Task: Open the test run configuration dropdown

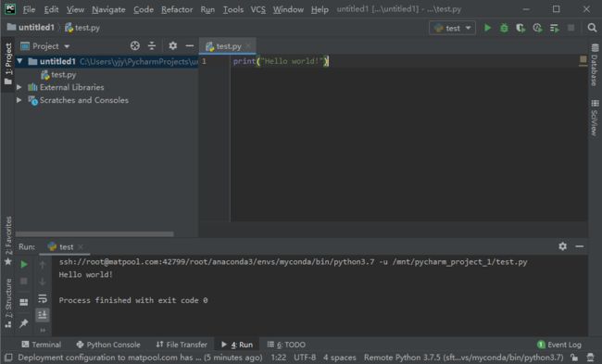Action: (x=452, y=28)
